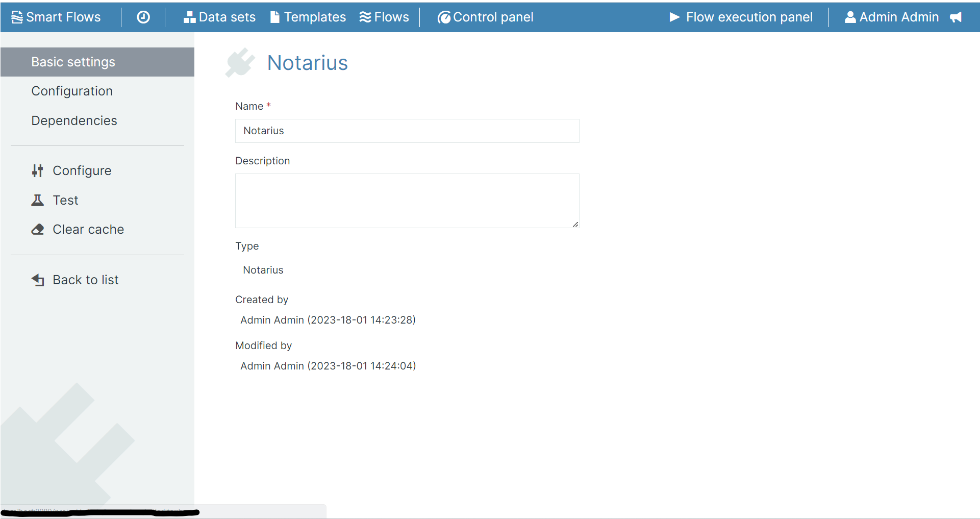Open the clock history icon

pyautogui.click(x=143, y=17)
